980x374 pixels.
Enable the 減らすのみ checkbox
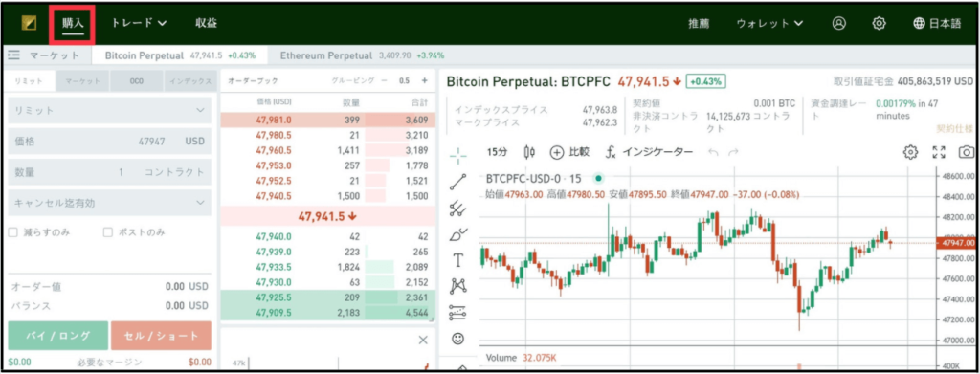click(12, 232)
